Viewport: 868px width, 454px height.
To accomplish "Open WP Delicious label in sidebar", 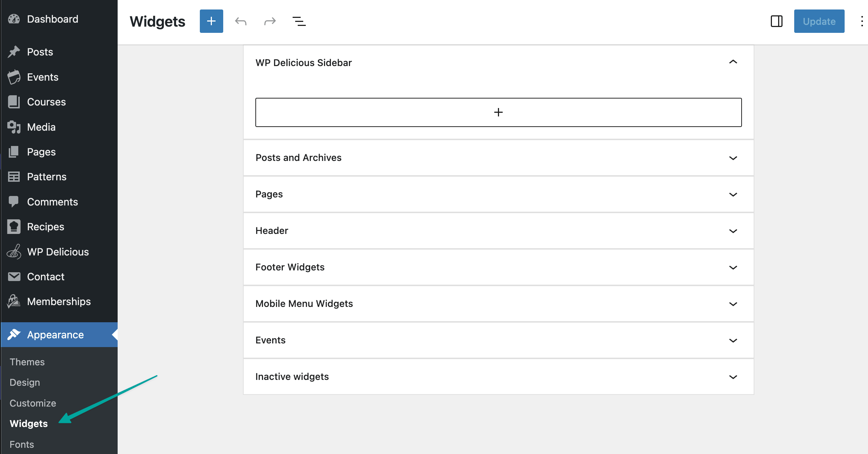I will pos(58,252).
